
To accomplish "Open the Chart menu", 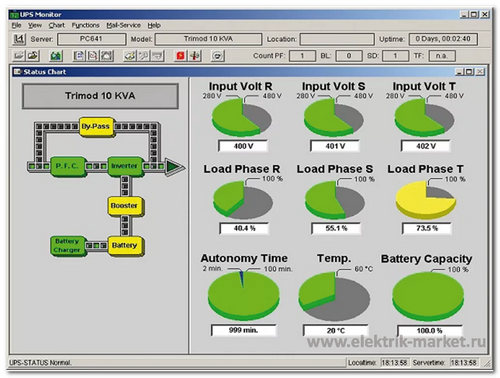I will [57, 25].
